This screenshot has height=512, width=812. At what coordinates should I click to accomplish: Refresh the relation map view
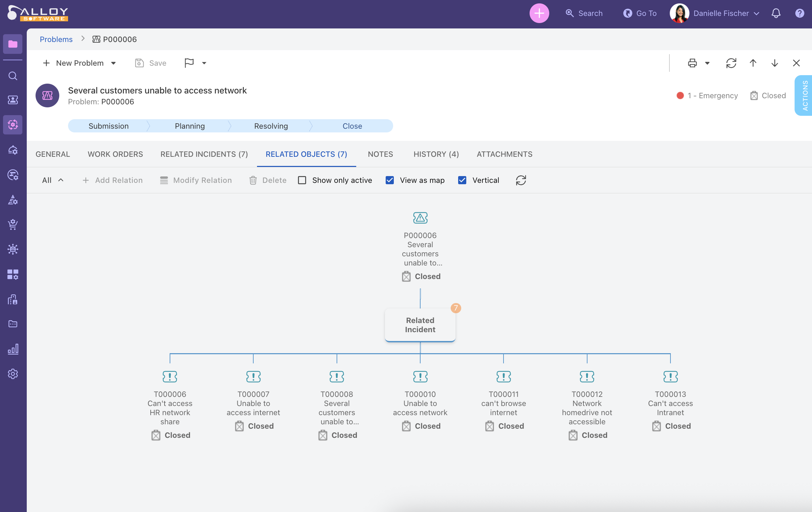coord(521,180)
